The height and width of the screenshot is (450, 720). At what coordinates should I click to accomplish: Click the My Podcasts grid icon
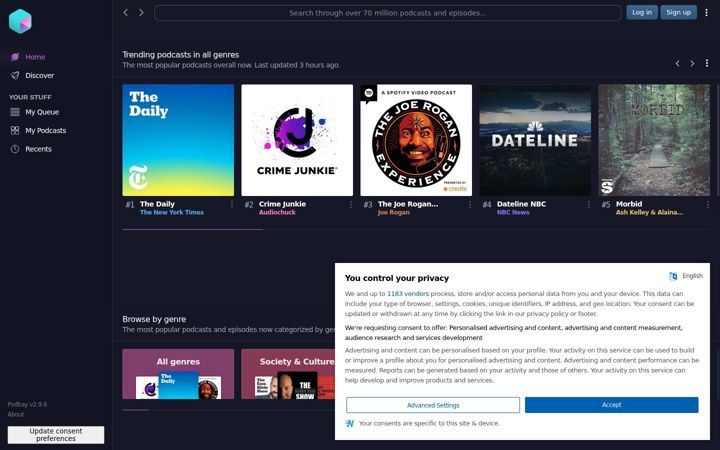(x=15, y=130)
